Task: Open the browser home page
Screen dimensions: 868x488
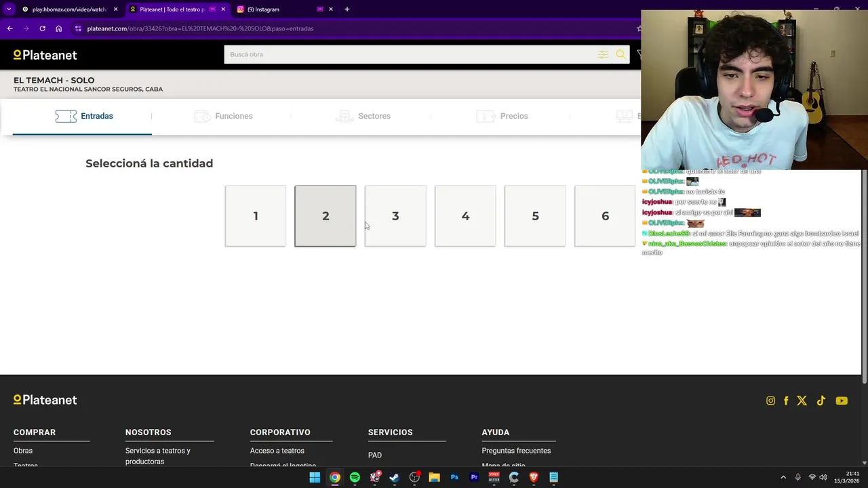Action: 59,28
